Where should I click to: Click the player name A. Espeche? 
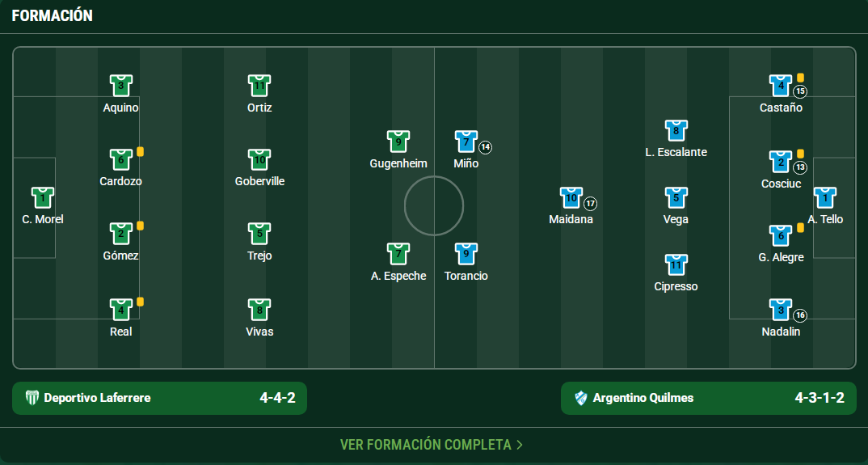tap(398, 276)
